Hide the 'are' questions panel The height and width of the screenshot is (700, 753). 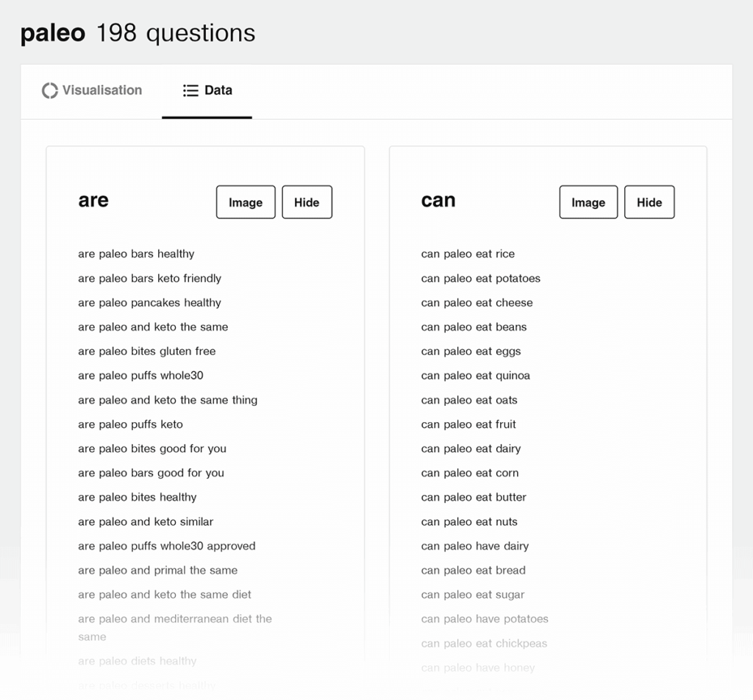307,201
